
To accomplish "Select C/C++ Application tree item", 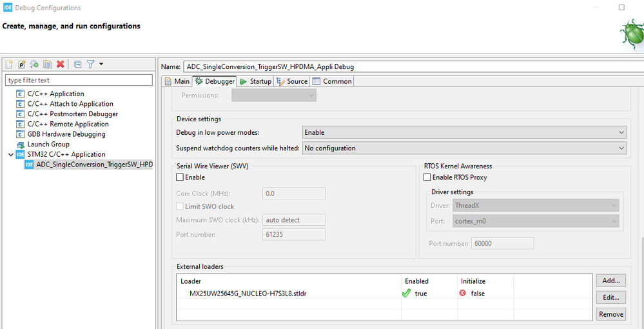I will (55, 94).
